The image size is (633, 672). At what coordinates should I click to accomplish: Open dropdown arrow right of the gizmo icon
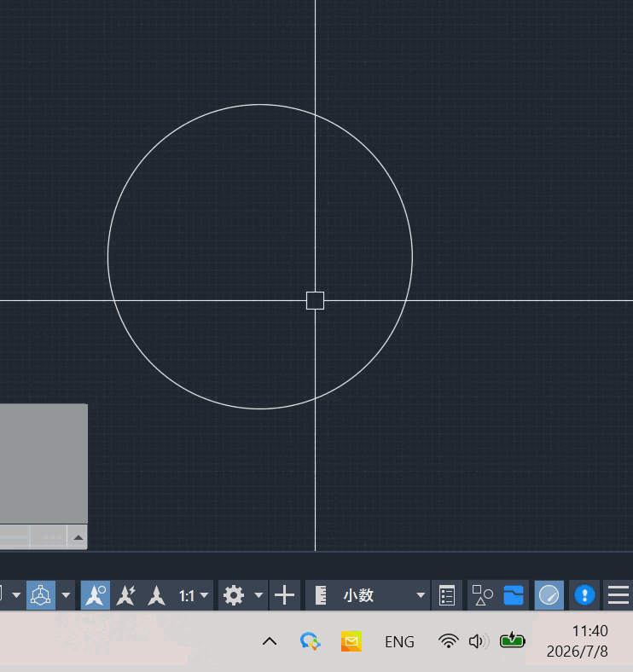click(66, 595)
